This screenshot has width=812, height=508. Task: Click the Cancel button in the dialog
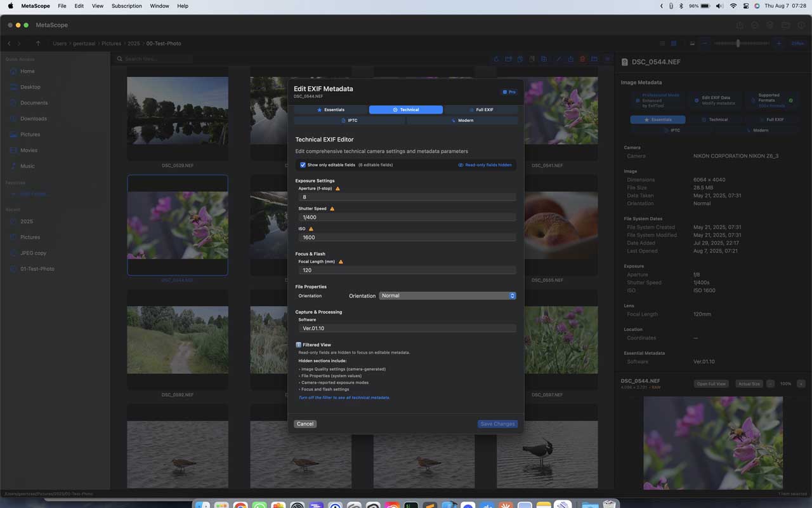pos(305,424)
